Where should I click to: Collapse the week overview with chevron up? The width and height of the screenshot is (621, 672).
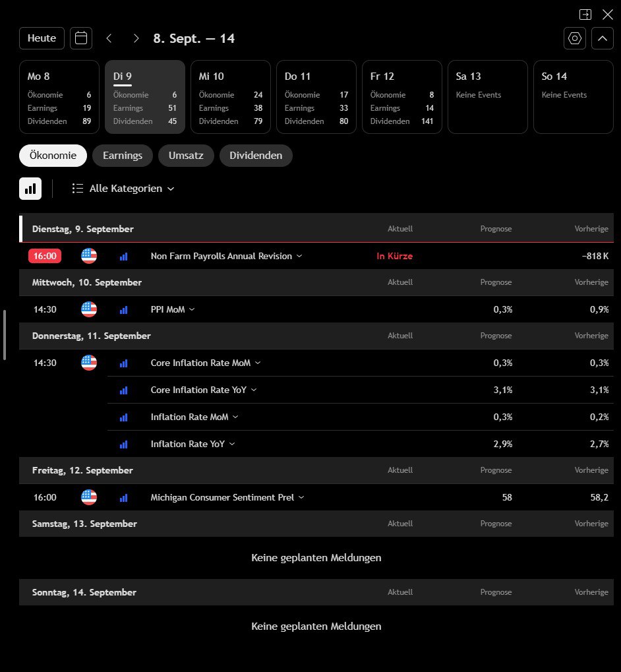[x=603, y=38]
